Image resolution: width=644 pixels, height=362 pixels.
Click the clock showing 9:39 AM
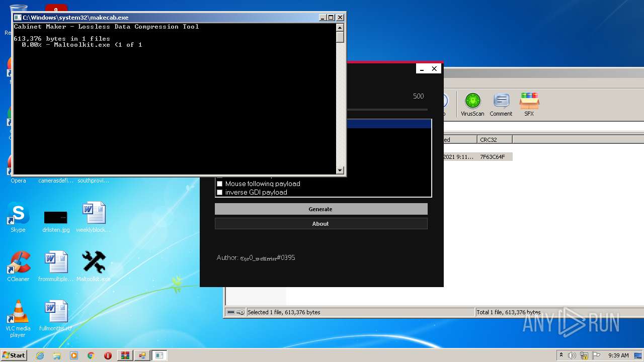pyautogui.click(x=618, y=355)
